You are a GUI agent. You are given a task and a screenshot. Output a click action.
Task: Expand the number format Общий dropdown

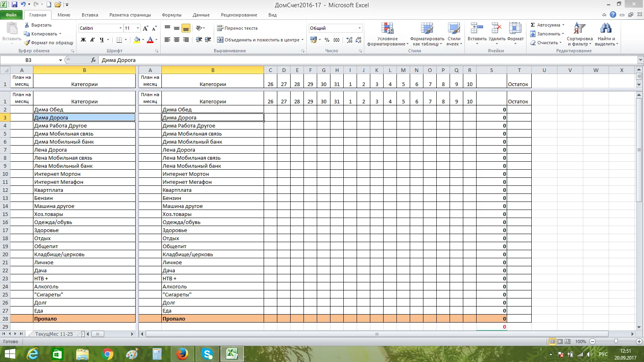click(x=359, y=28)
